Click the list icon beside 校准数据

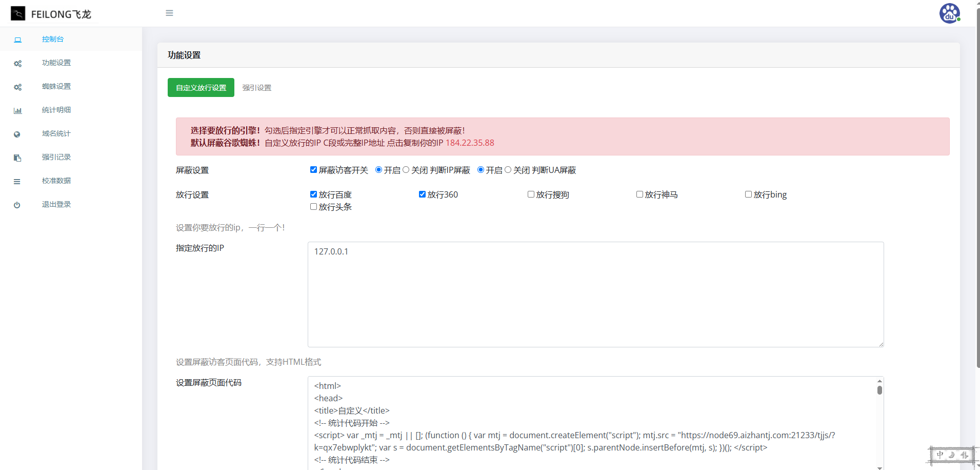pos(17,181)
